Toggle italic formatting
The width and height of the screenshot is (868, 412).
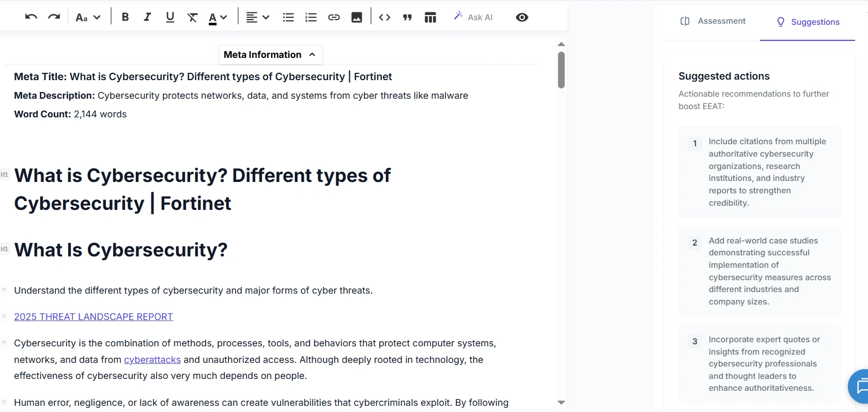[x=147, y=17]
